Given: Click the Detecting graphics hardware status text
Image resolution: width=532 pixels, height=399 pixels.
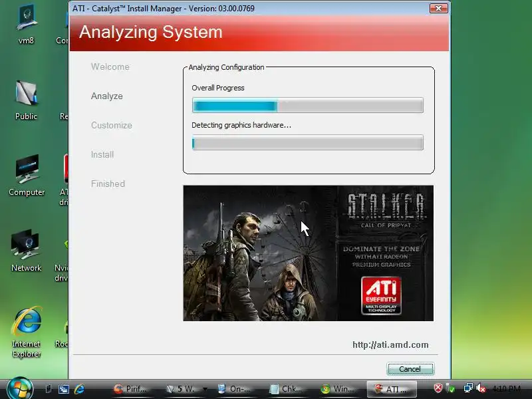Looking at the screenshot, I should 241,125.
